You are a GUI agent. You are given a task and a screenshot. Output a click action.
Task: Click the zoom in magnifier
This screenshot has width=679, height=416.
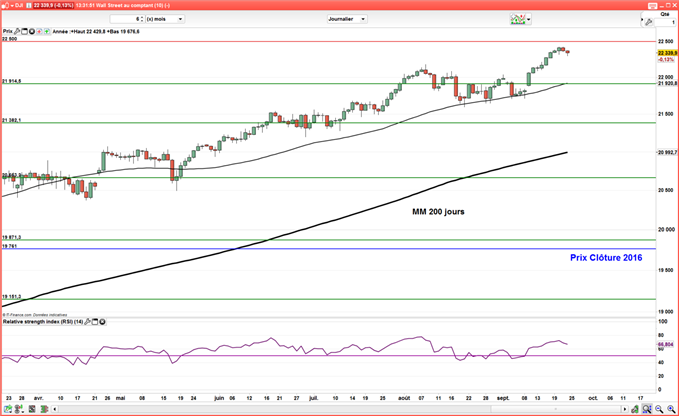[671, 409]
